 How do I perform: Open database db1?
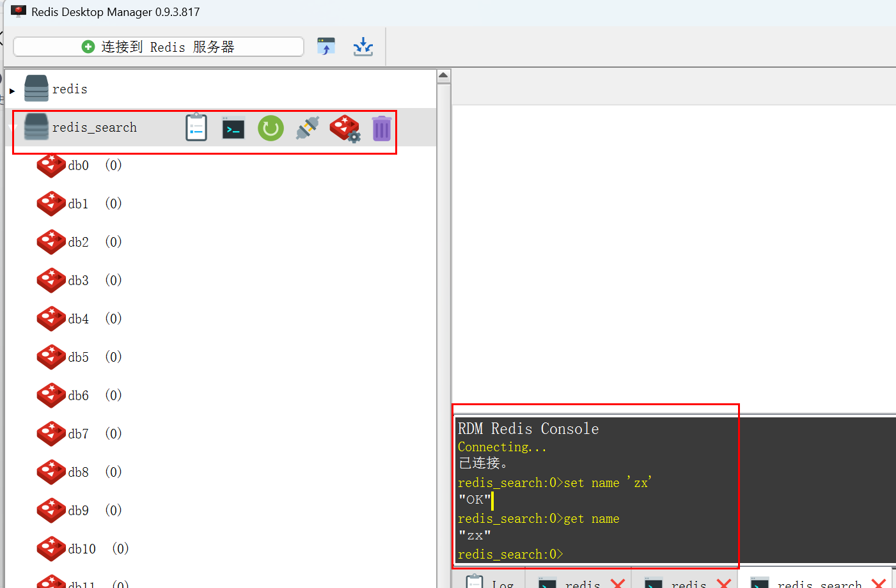(79, 204)
